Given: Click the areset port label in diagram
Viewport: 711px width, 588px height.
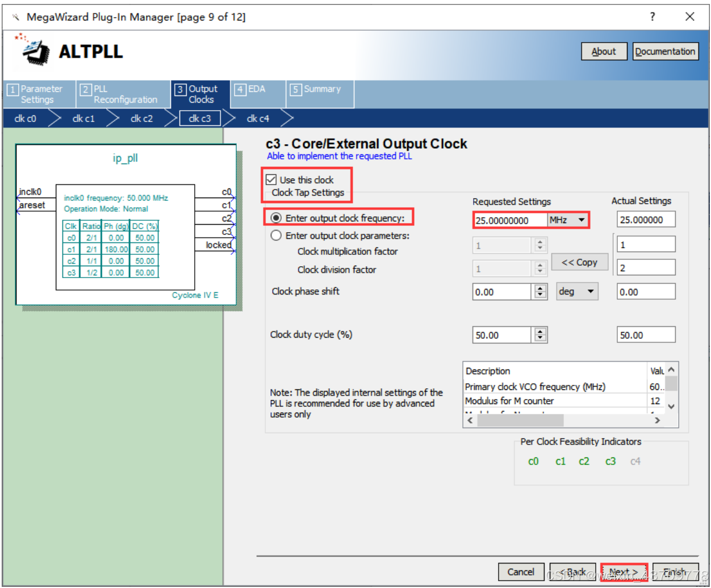Looking at the screenshot, I should tap(32, 205).
